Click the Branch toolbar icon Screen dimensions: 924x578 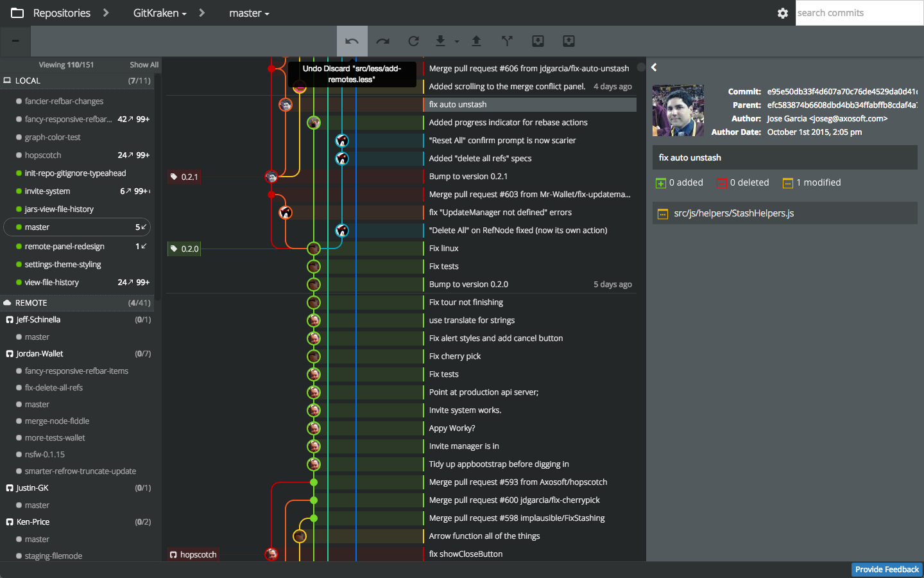[507, 41]
